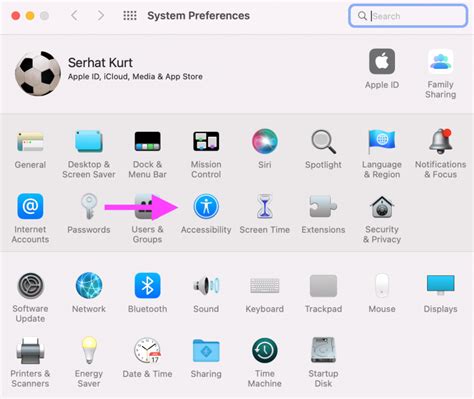Open Sharing preferences folder icon
Screen dimensions: 474x399
(206, 351)
